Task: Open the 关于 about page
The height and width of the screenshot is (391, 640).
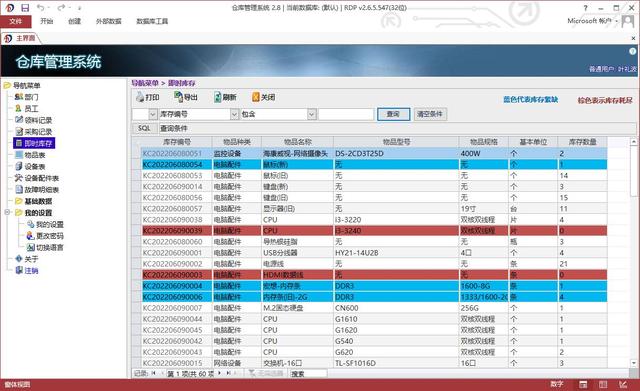Action: [x=27, y=259]
